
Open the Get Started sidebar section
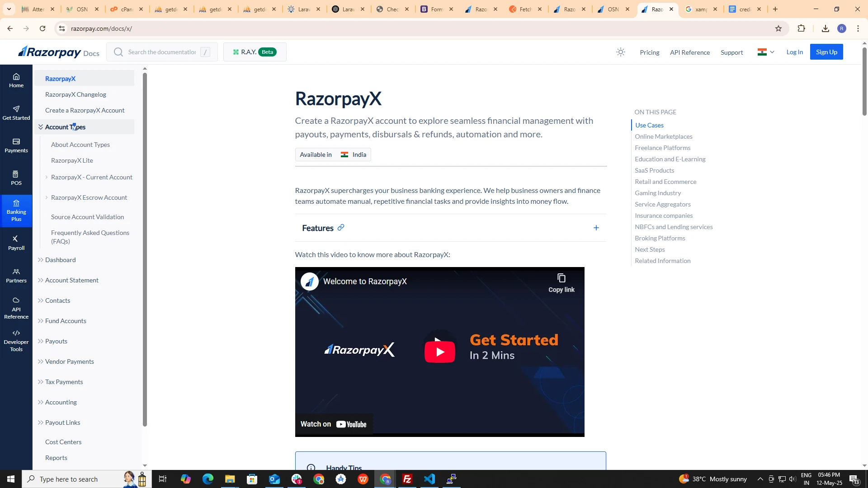[16, 113]
